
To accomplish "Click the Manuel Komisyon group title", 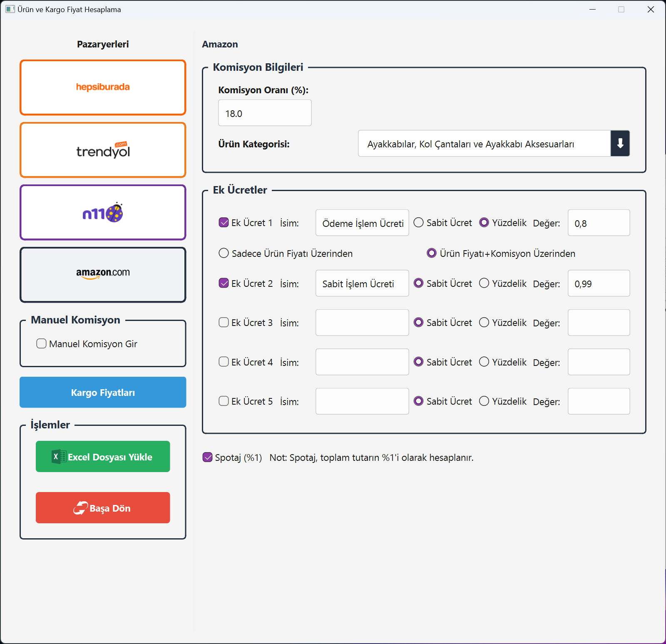I will [x=76, y=320].
